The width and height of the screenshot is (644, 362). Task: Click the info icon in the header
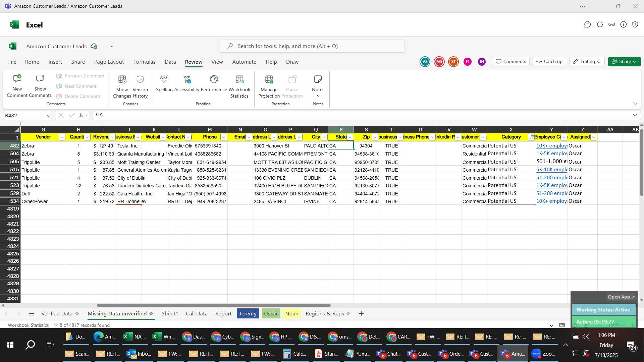point(624,24)
